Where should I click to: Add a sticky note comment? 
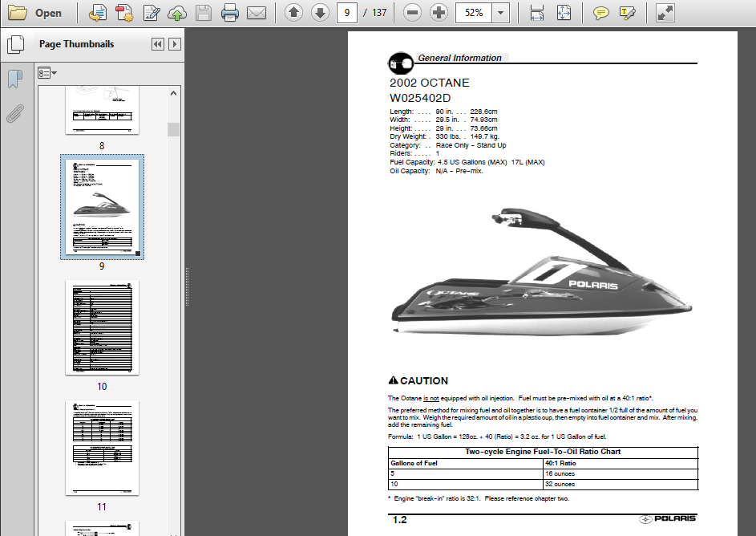(600, 13)
